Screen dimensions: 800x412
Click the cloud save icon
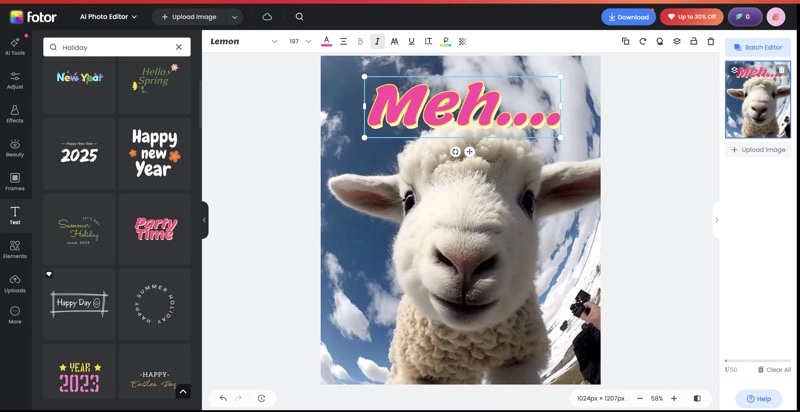click(267, 17)
